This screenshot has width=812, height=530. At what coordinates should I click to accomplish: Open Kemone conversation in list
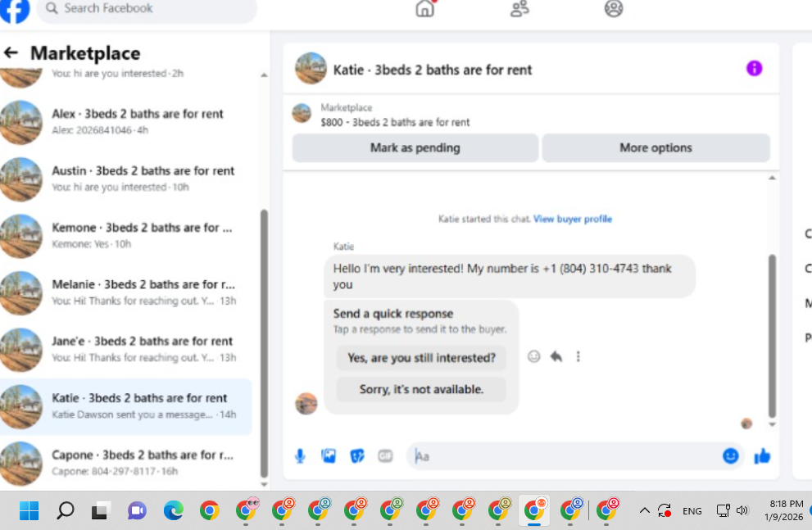126,235
